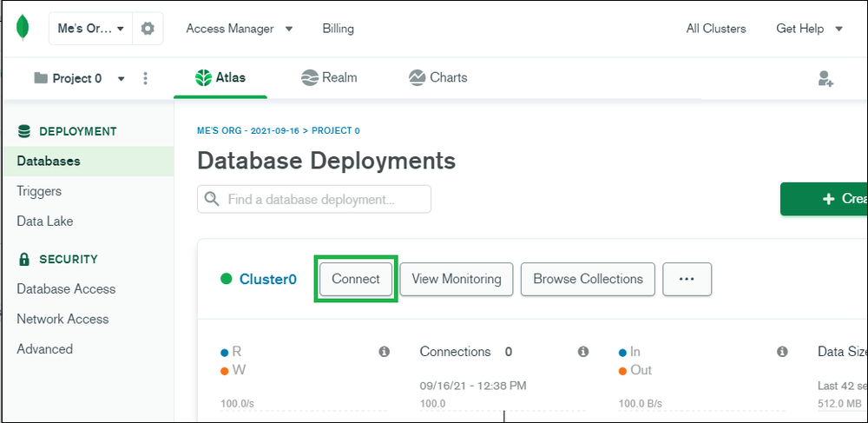The width and height of the screenshot is (868, 423).
Task: Open the Cluster0 cluster link
Action: (x=268, y=279)
